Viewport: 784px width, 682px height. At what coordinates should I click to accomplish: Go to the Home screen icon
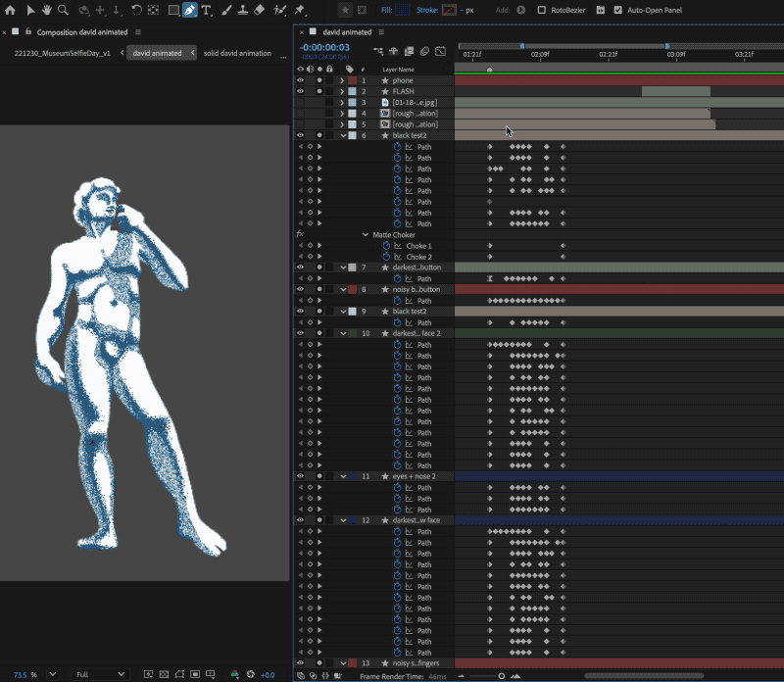point(10,10)
